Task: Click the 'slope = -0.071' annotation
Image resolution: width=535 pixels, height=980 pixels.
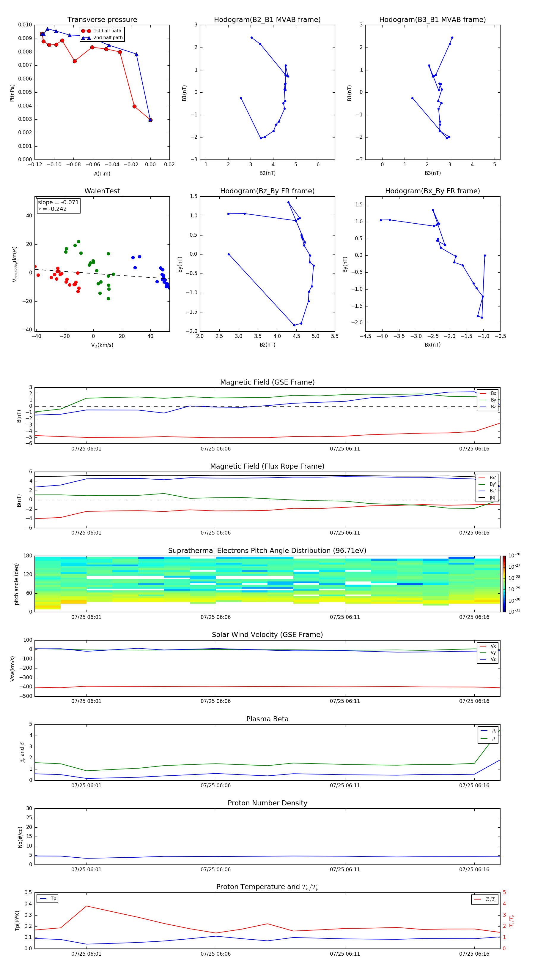Action: point(58,203)
